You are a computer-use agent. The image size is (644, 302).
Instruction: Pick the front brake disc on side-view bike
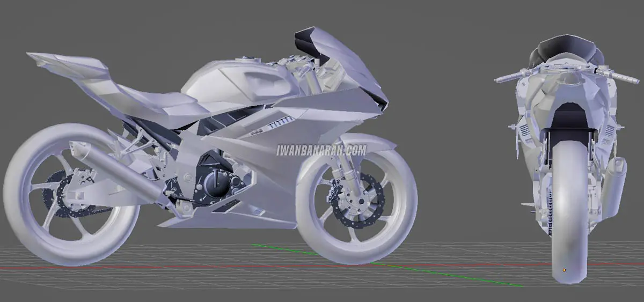[357, 200]
